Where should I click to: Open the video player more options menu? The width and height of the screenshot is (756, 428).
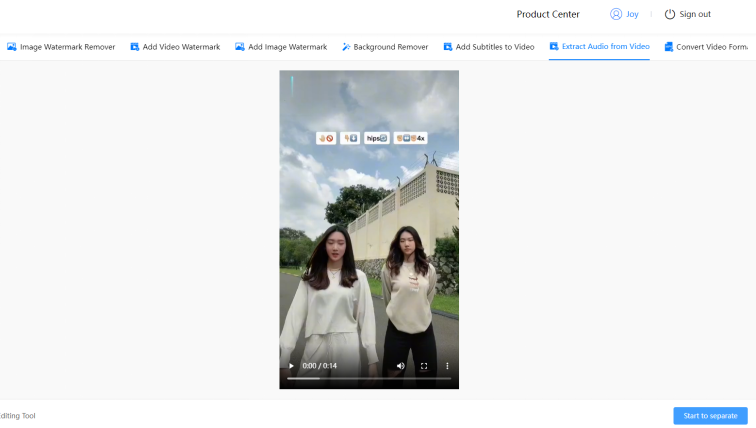click(447, 366)
